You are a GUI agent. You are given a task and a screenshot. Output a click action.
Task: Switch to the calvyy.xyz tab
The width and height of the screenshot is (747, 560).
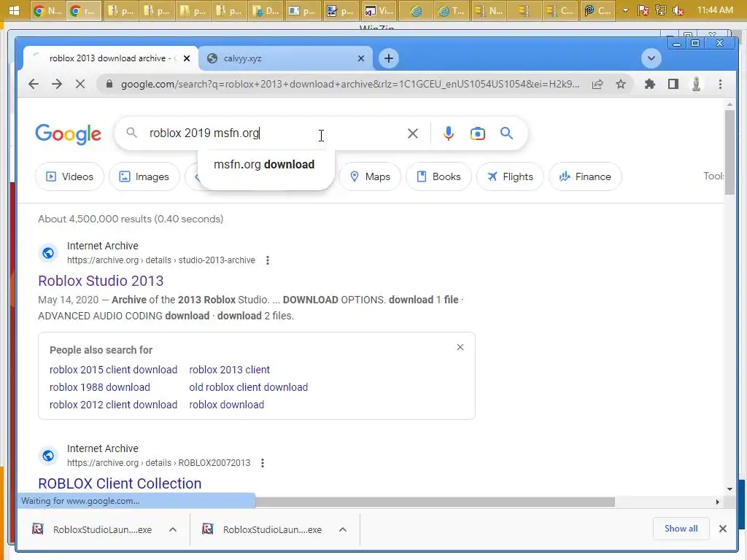[x=285, y=58]
